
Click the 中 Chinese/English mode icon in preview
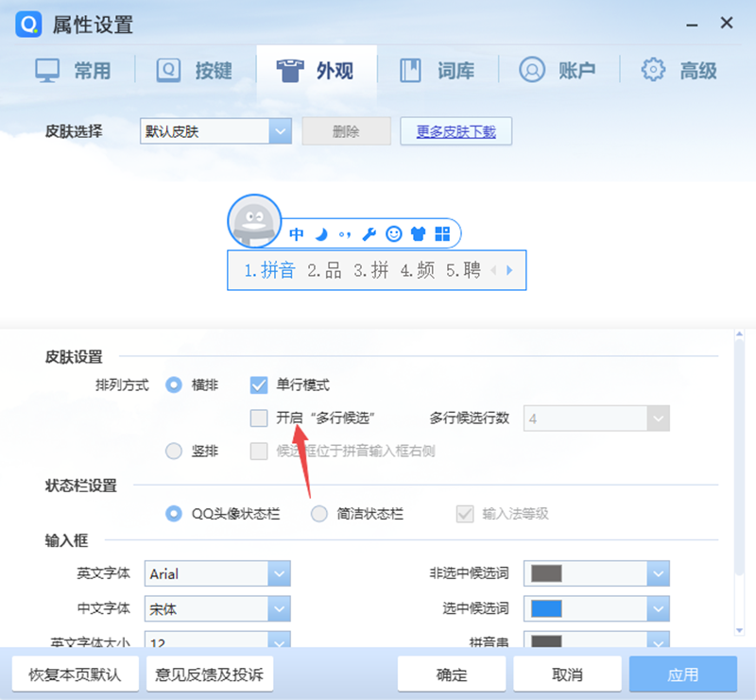[296, 232]
